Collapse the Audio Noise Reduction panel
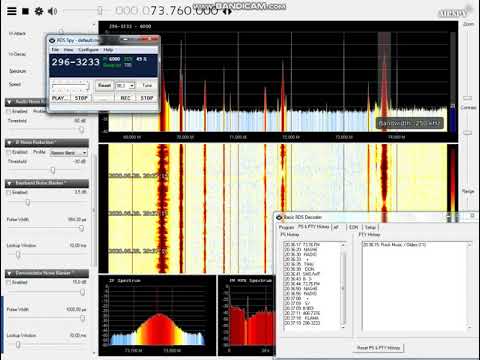The image size is (480, 360). pyautogui.click(x=10, y=102)
